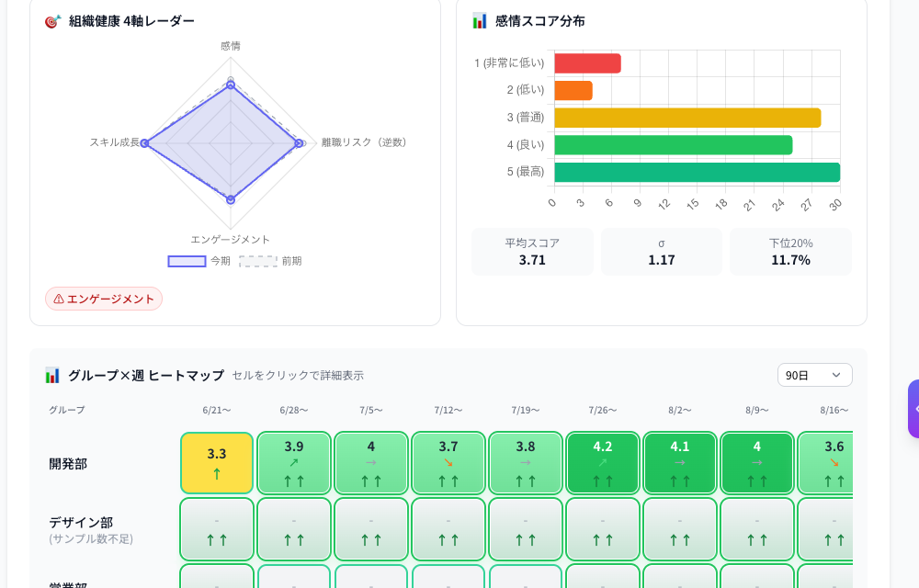Screen dimensions: 919x588
Task: Open 開発部 8/16 cell showing 3.6
Action: 825,463
